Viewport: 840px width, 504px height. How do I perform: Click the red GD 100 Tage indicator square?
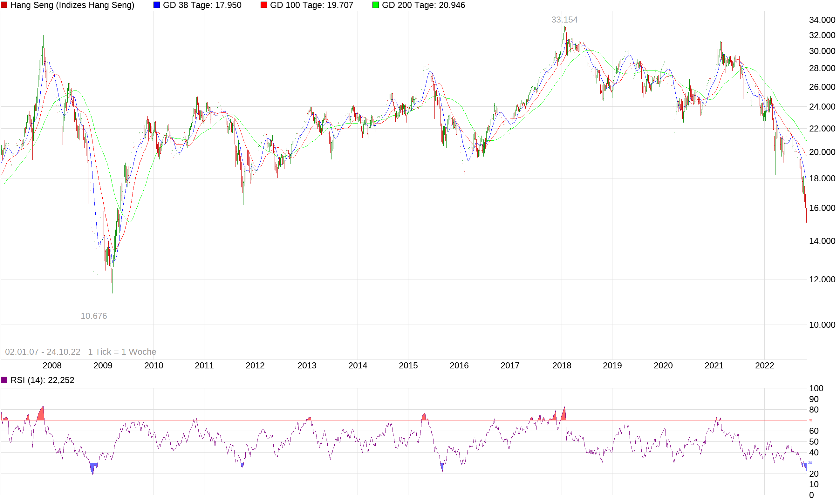(x=264, y=5)
